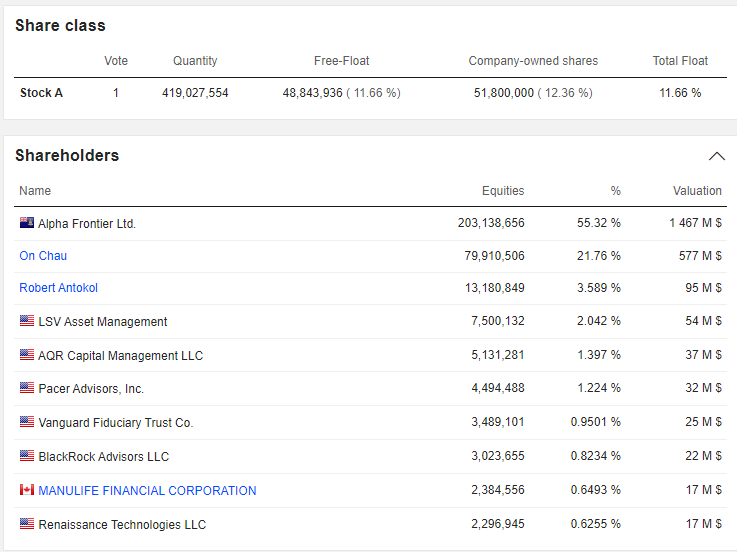Click the Free-Float column header
Viewport: 737px width, 552px height.
pos(341,61)
